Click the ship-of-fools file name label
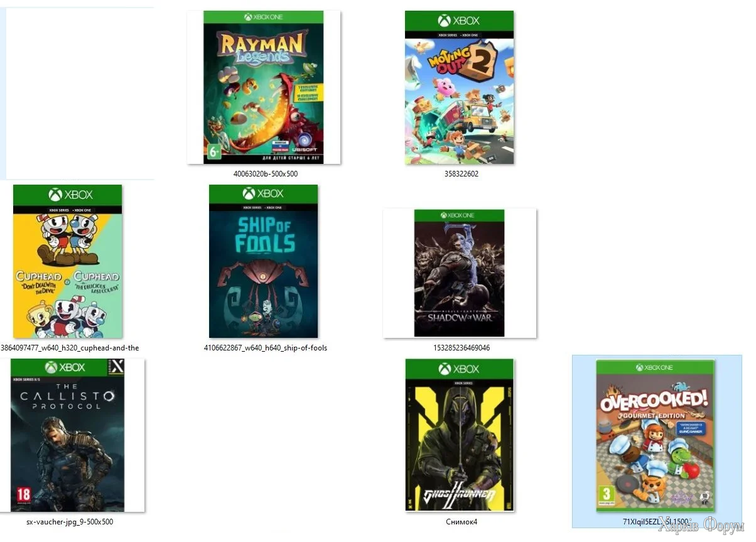 [266, 348]
